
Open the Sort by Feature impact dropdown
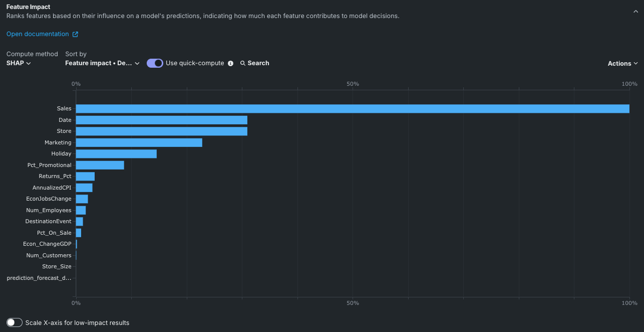click(102, 63)
